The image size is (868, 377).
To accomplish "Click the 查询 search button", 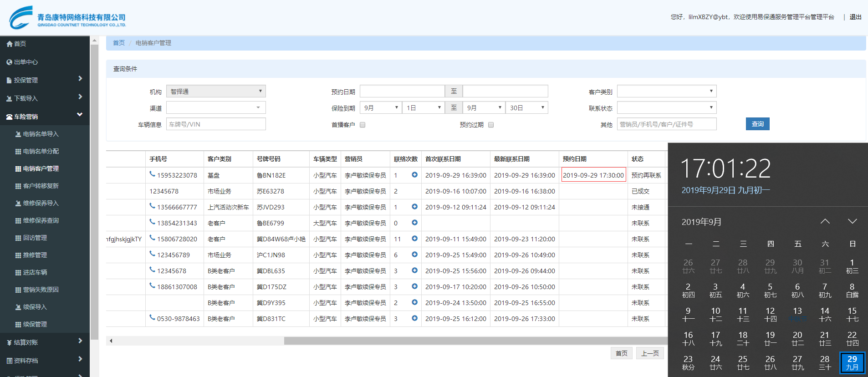I will 757,124.
